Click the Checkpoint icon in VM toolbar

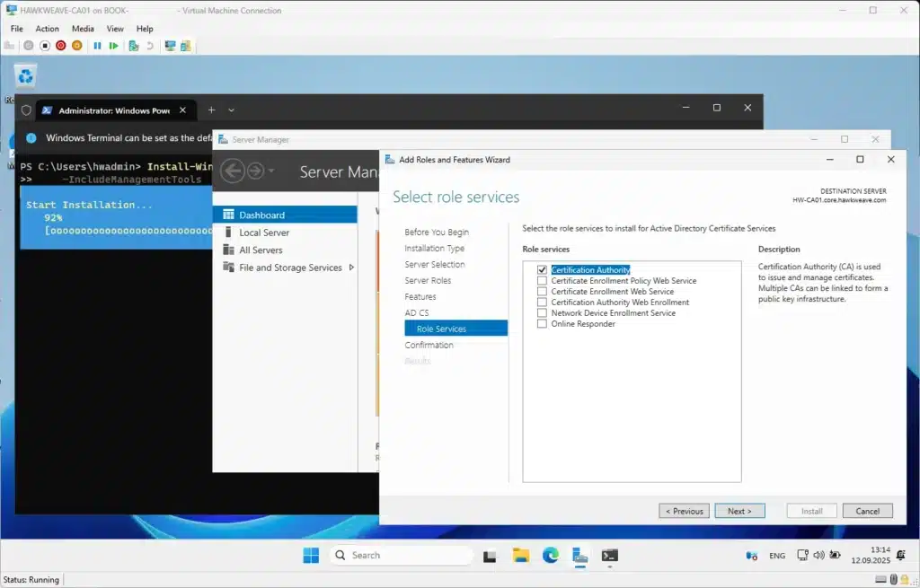133,46
